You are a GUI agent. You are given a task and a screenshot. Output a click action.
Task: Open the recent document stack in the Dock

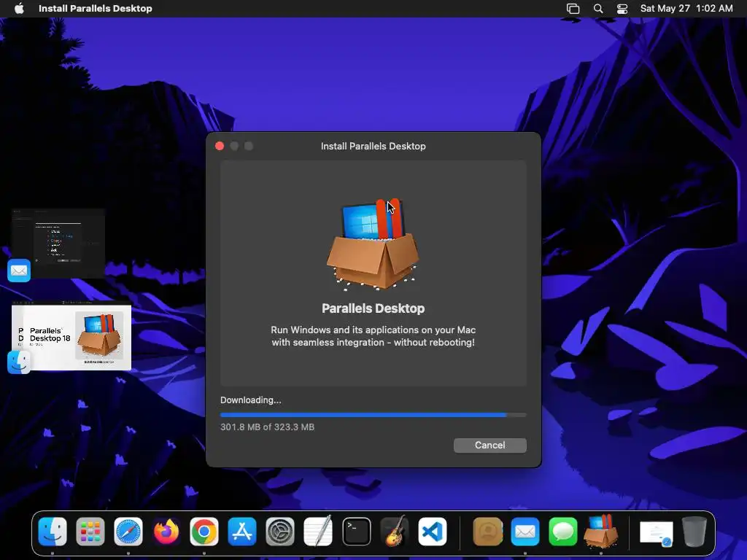coord(657,532)
